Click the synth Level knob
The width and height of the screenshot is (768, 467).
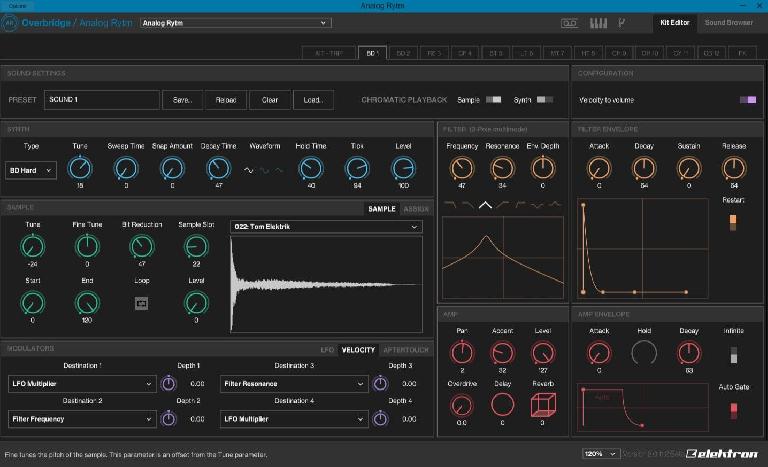403,168
